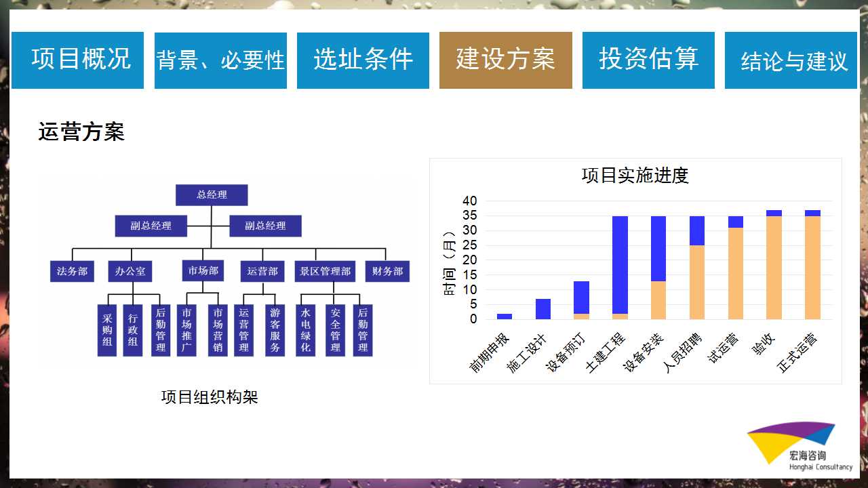Select the 运营管理 box
Screen dimensions: 868x488
(243, 330)
